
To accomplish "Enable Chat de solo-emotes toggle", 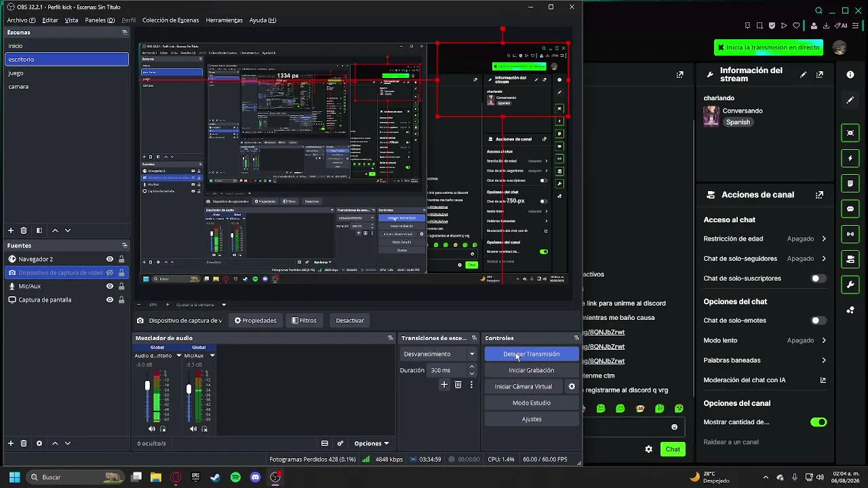I will coord(818,321).
